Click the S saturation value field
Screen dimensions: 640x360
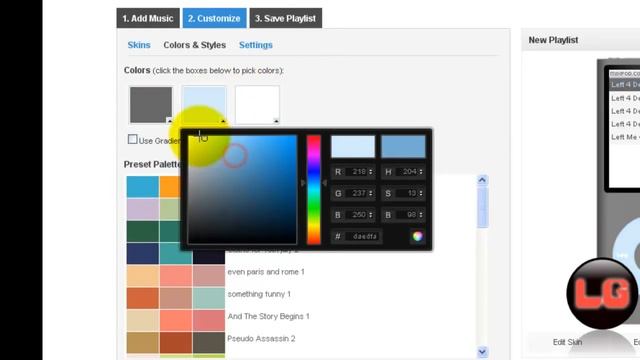(x=403, y=193)
